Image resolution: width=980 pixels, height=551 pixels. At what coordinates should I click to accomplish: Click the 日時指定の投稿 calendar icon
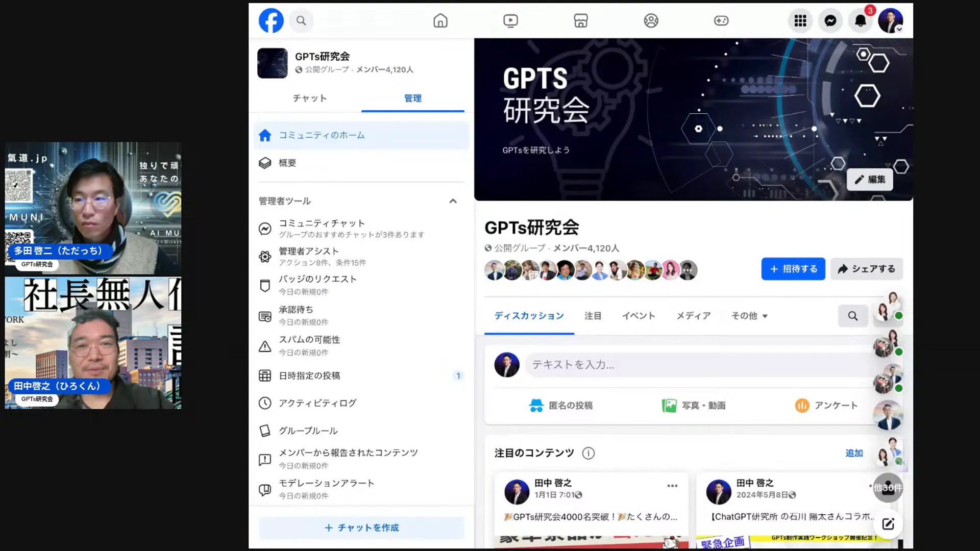coord(265,376)
